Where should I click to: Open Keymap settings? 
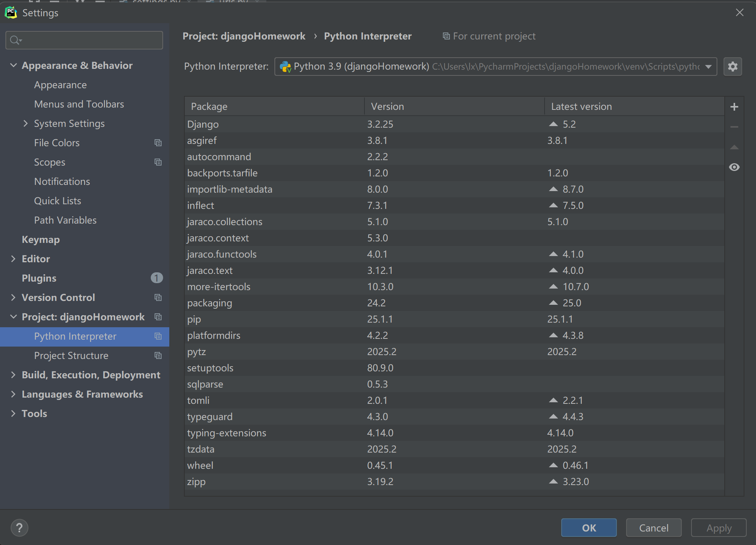pos(41,239)
